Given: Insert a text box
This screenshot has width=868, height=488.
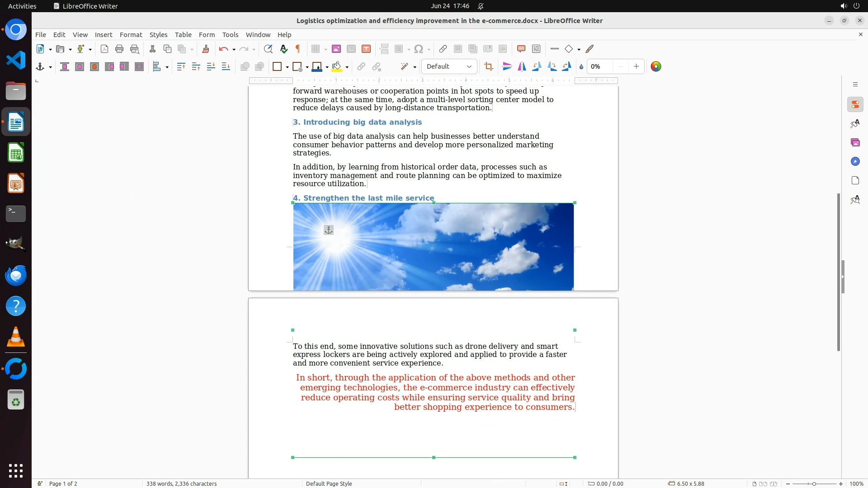Looking at the screenshot, I should click(366, 49).
